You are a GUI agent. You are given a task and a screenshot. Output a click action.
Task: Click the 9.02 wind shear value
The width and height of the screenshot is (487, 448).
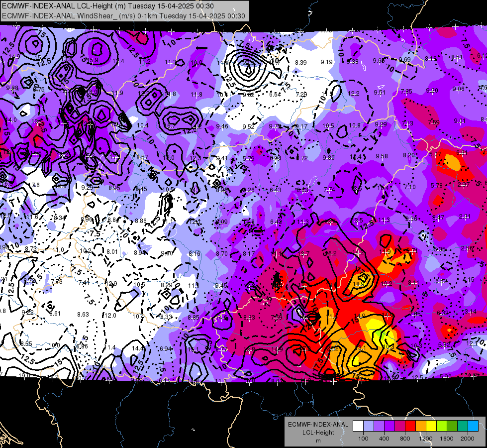coord(248,95)
